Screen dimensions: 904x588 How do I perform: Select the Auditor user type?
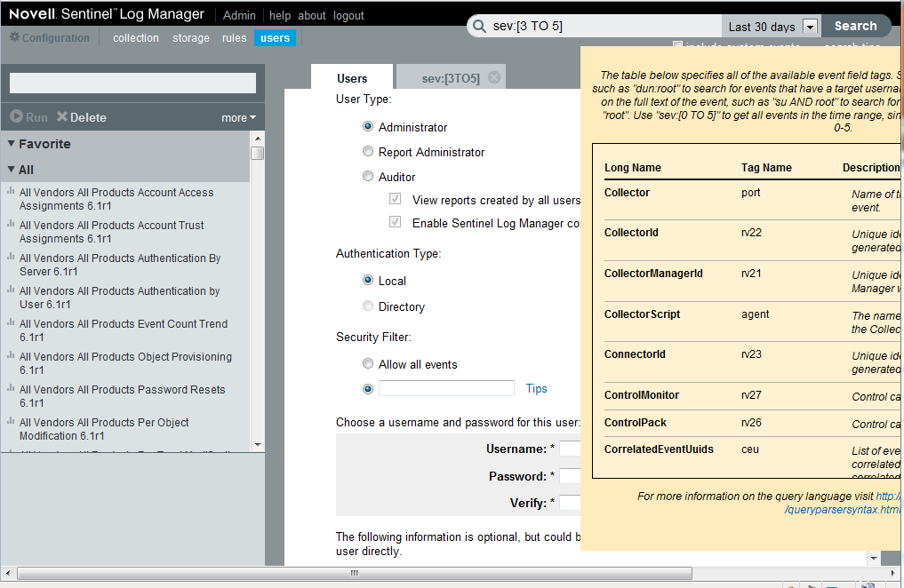coord(368,176)
